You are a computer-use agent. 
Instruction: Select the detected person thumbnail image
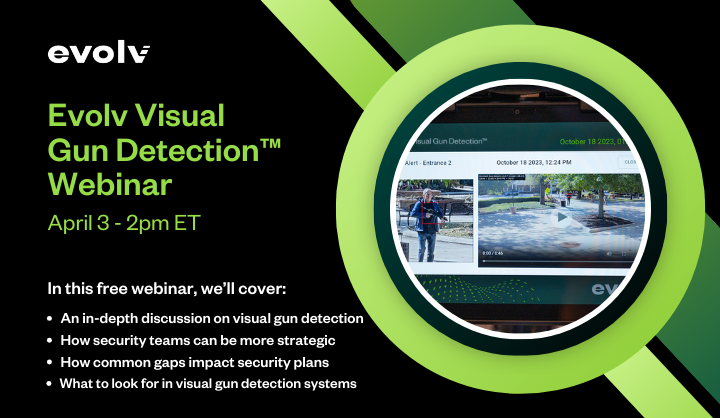(435, 221)
